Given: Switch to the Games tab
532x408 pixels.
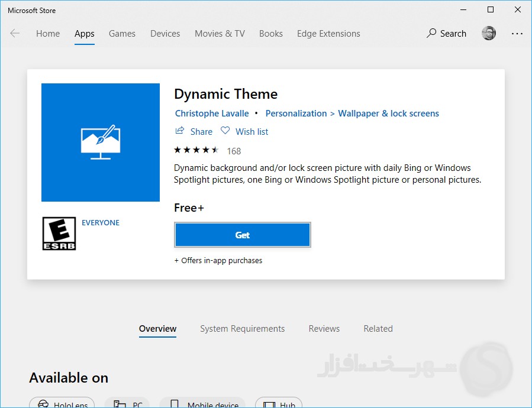Looking at the screenshot, I should click(x=122, y=34).
